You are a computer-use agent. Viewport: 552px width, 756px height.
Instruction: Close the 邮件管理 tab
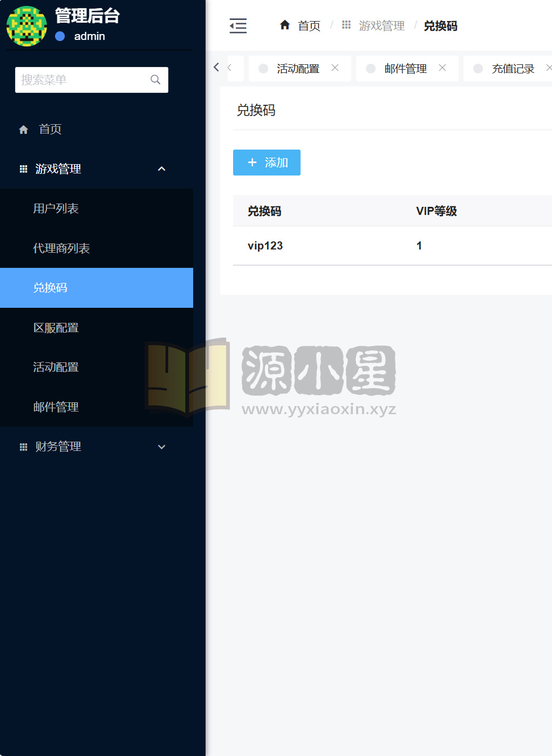(442, 68)
